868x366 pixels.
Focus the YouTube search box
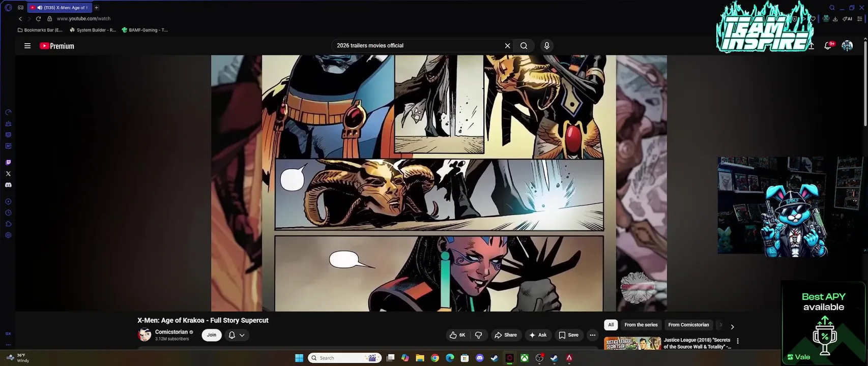[x=417, y=46]
